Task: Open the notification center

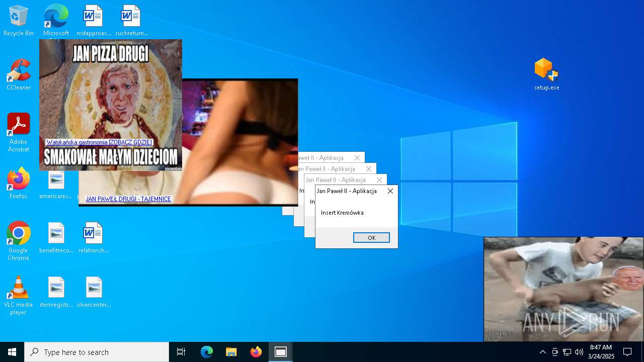Action: [x=627, y=352]
